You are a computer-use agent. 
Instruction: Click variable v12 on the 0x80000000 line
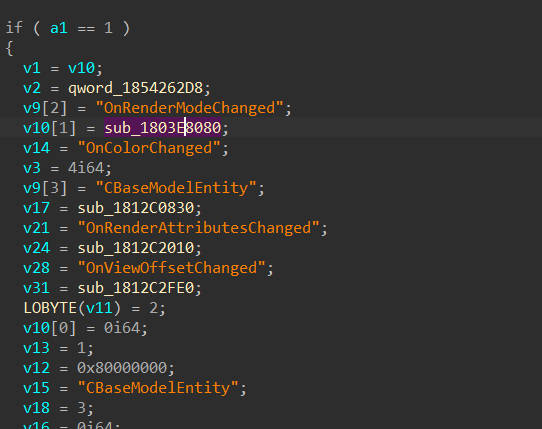pyautogui.click(x=36, y=368)
